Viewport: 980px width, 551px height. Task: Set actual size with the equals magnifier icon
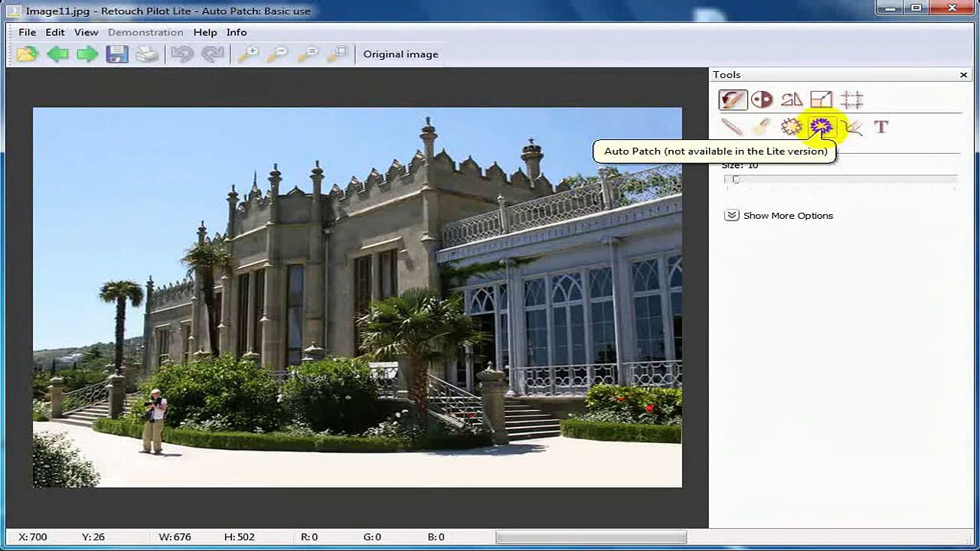click(x=307, y=54)
